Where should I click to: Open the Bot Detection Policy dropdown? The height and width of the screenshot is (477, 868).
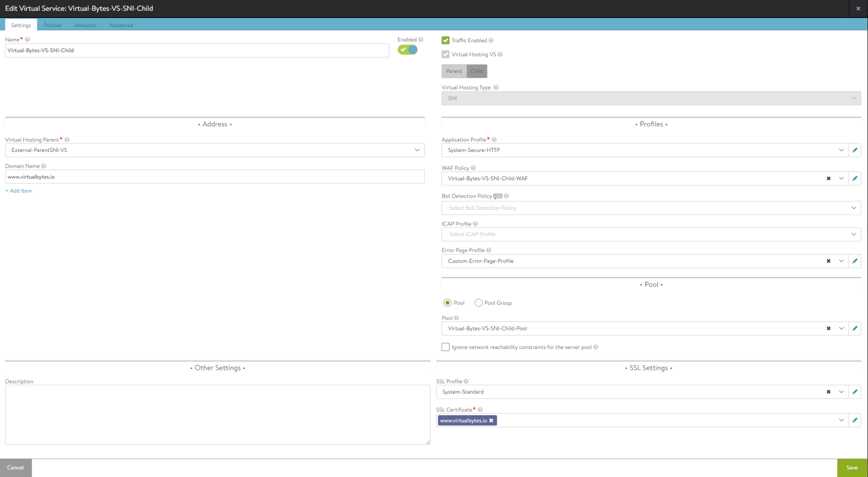(853, 208)
